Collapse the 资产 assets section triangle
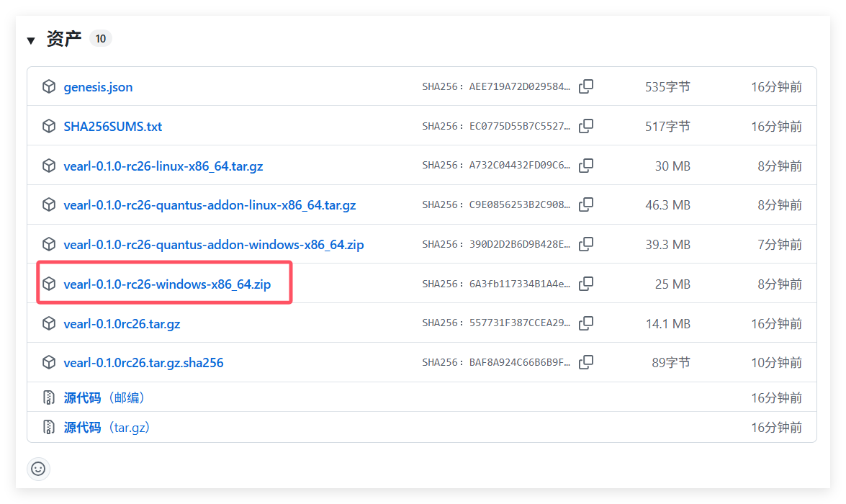 [x=31, y=40]
